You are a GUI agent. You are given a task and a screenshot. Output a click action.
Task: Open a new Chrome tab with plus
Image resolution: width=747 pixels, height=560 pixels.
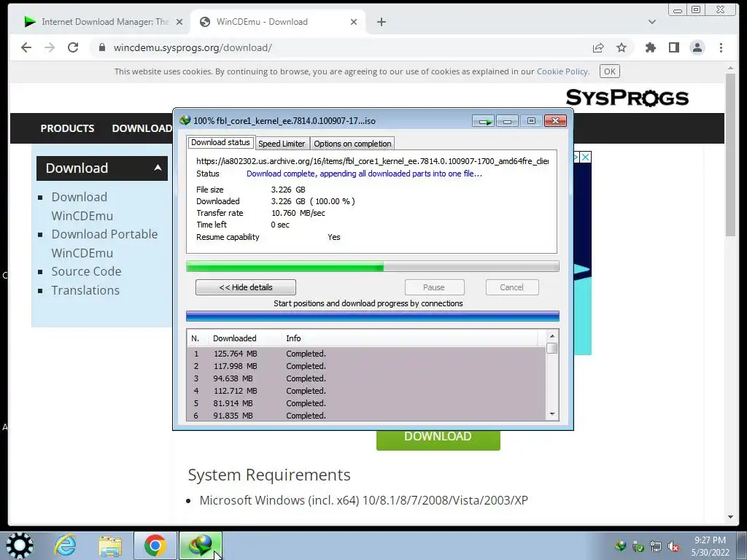(x=381, y=22)
